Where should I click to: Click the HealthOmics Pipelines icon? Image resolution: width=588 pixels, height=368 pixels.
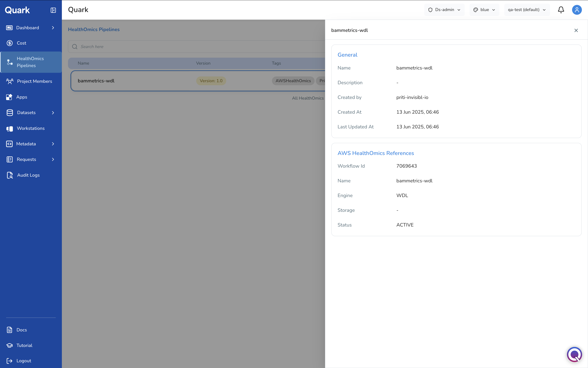(10, 62)
